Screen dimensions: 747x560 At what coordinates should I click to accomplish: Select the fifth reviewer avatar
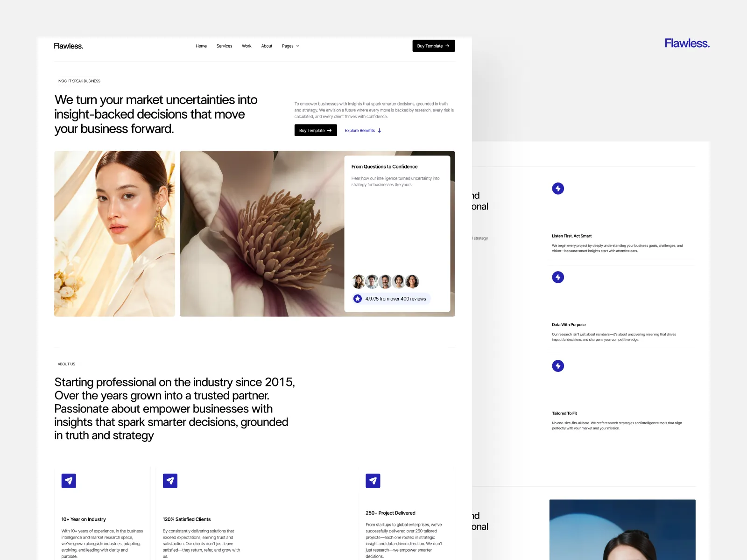coord(412,281)
